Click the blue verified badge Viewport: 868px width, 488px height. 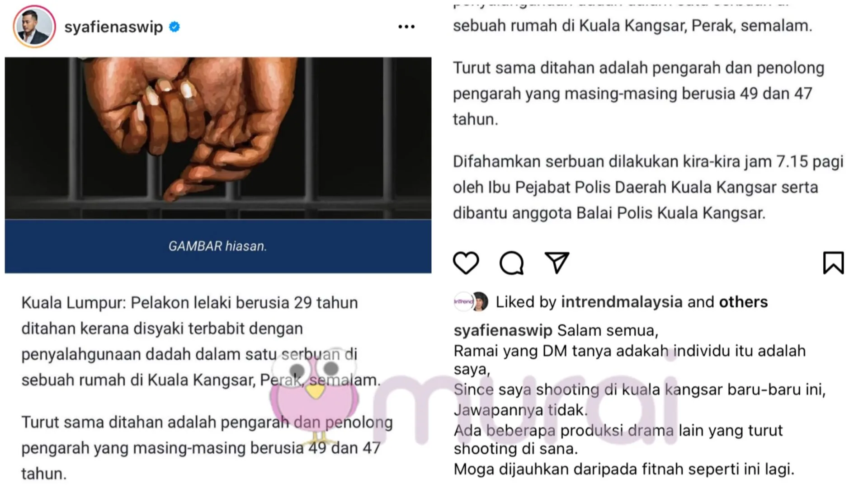tap(175, 27)
